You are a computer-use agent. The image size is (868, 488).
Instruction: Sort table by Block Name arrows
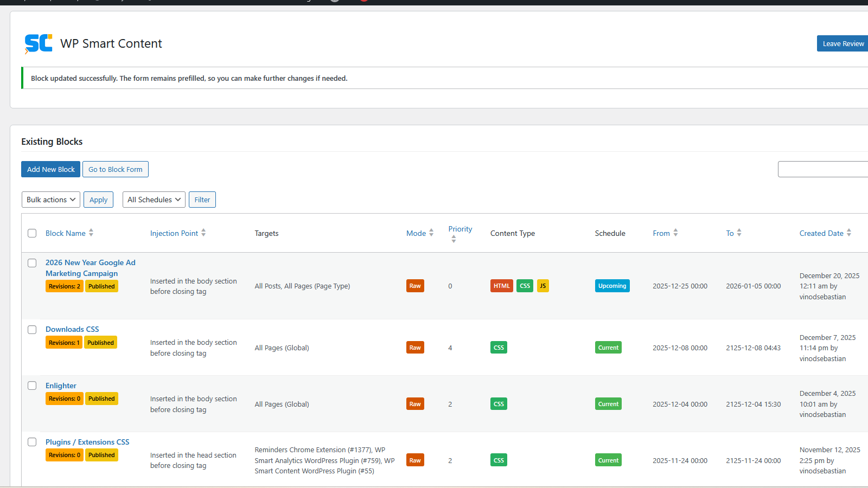tap(91, 233)
